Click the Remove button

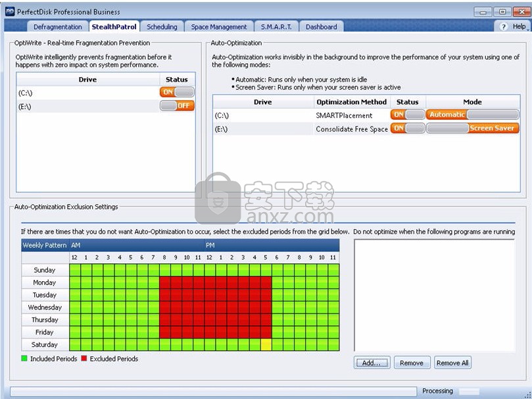[412, 363]
